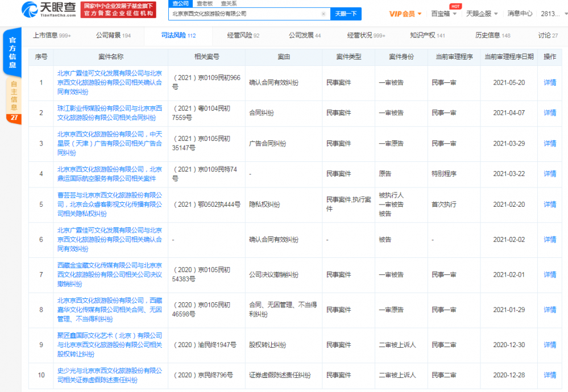
Task: Click 详情 for case dated 2021-02-02
Action: pos(550,240)
